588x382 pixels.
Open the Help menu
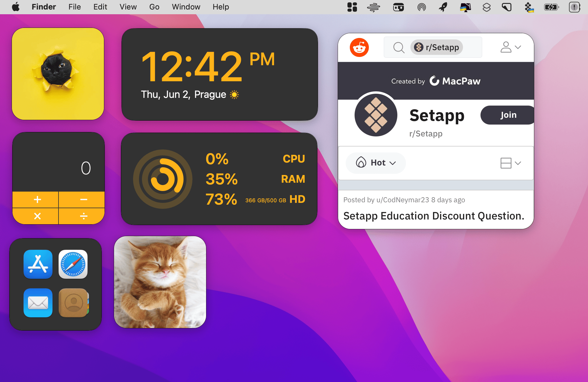click(x=221, y=7)
